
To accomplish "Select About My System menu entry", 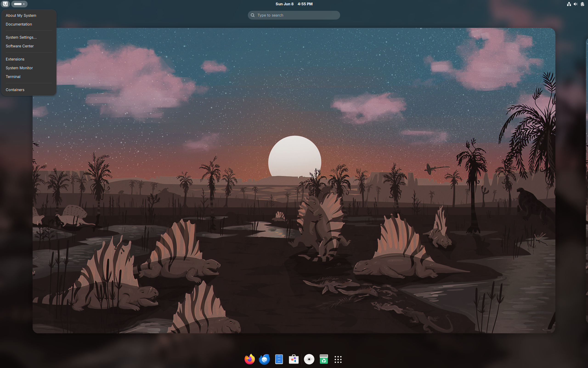I will pos(29,15).
